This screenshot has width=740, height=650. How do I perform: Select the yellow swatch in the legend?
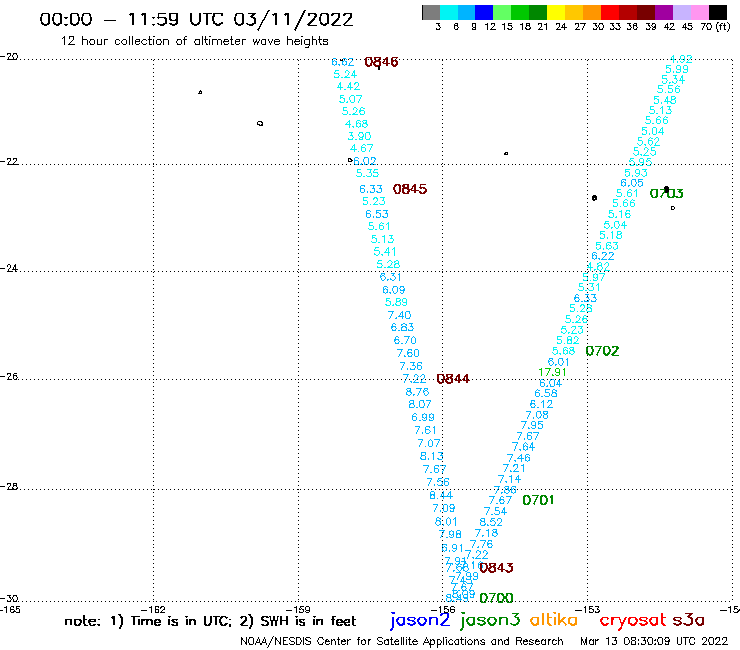click(x=555, y=12)
